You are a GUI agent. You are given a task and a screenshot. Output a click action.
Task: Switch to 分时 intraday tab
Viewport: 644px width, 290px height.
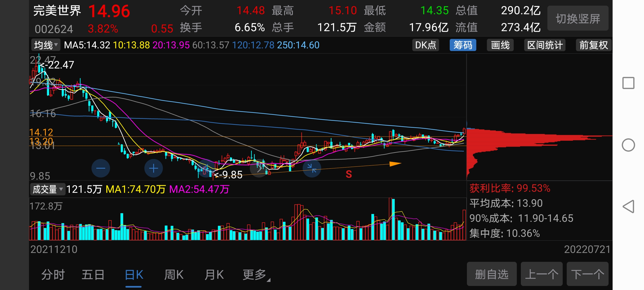click(x=53, y=275)
